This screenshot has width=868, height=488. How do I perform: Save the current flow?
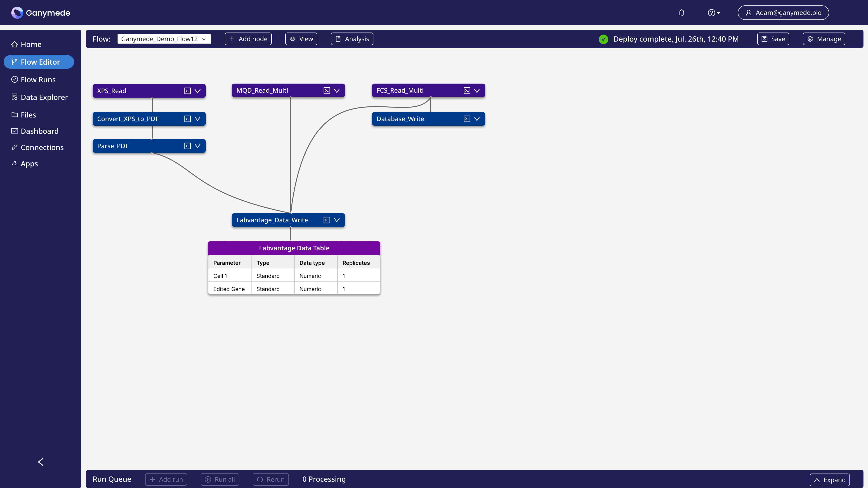click(x=773, y=39)
